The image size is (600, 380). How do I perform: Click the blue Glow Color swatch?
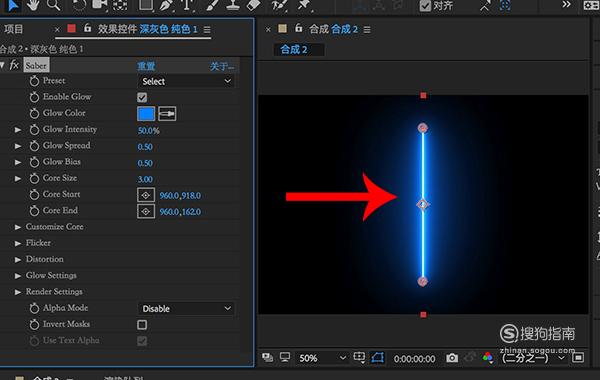pyautogui.click(x=146, y=114)
